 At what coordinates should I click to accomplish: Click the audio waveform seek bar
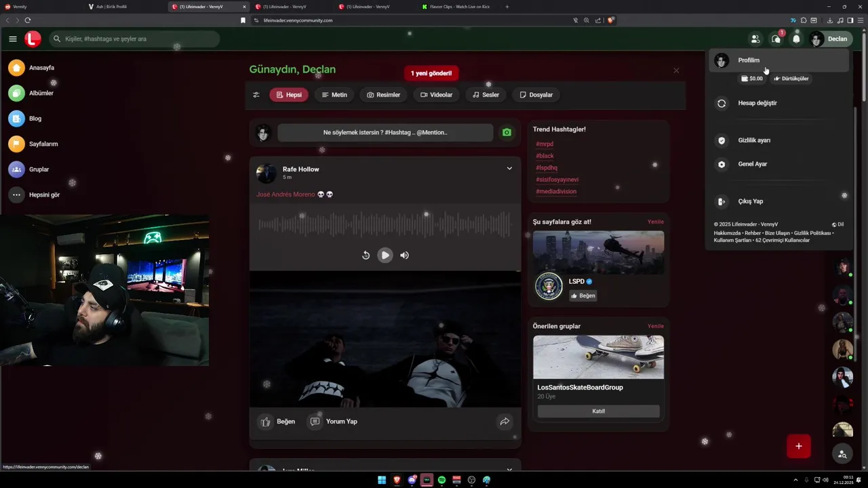click(x=384, y=224)
